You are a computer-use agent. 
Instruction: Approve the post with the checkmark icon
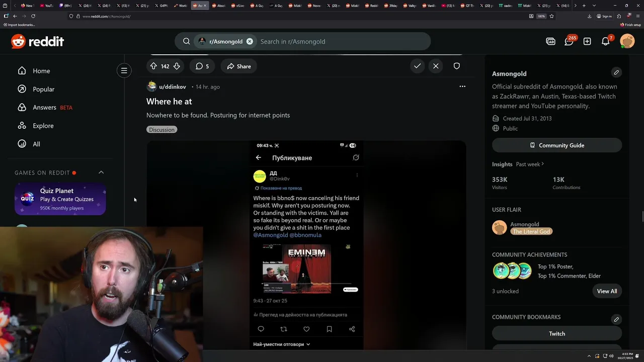[418, 66]
